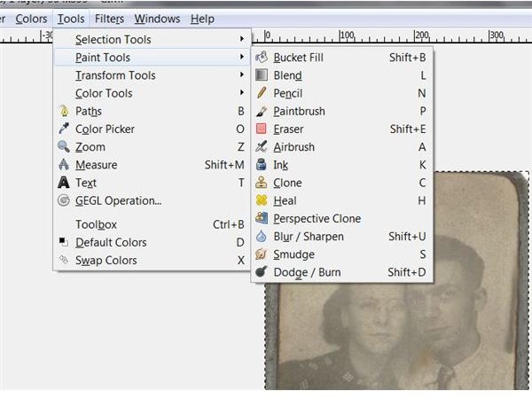Image resolution: width=532 pixels, height=399 pixels.
Task: Choose Dodge / Burn from submenu
Action: (x=342, y=272)
